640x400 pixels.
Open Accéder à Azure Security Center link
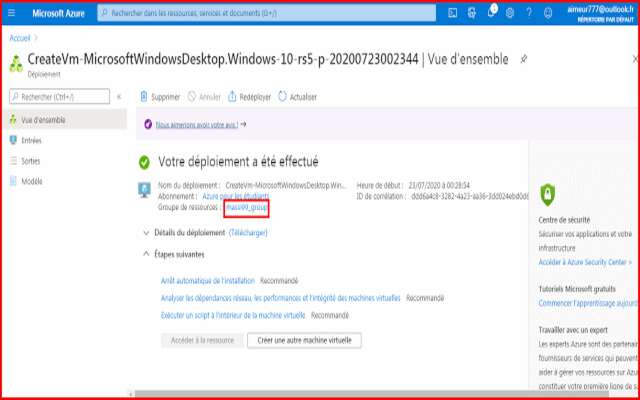pos(585,262)
